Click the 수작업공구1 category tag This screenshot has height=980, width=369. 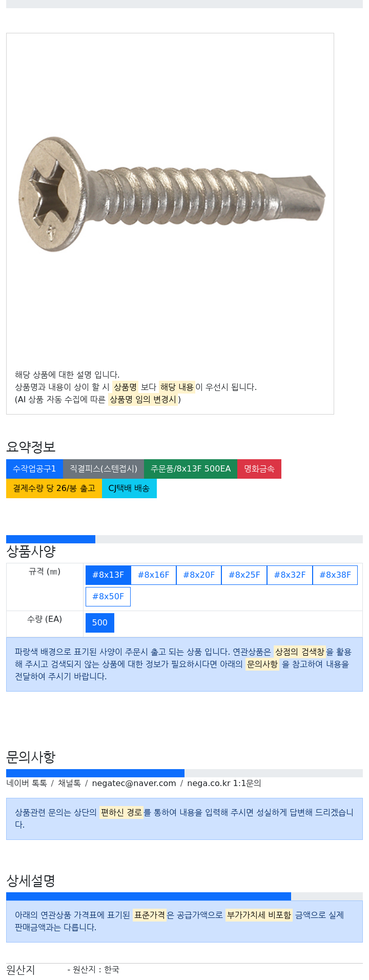34,469
